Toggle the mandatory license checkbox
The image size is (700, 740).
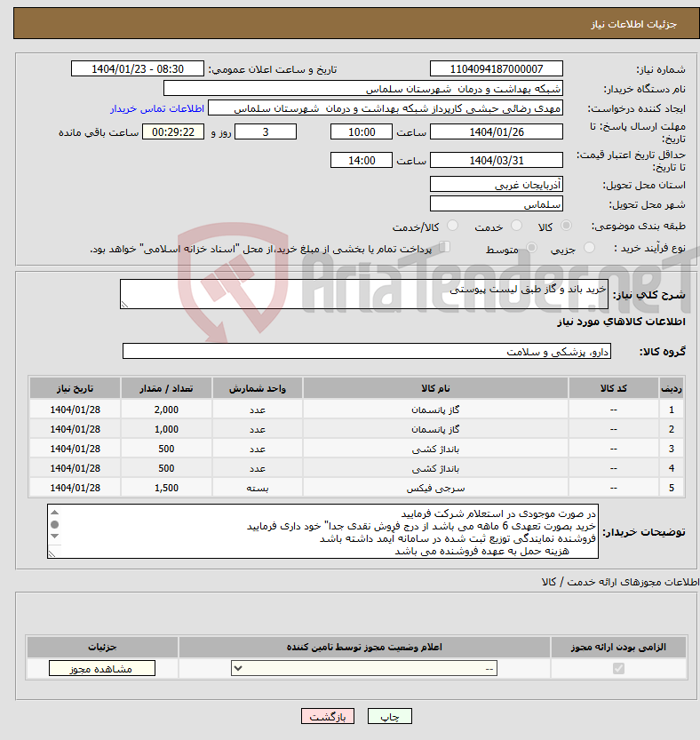(x=618, y=668)
